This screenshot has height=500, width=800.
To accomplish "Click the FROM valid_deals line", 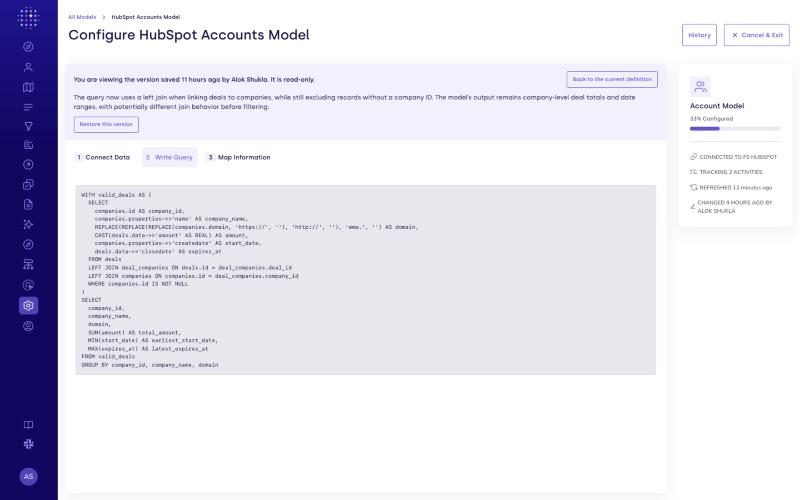I will point(108,357).
